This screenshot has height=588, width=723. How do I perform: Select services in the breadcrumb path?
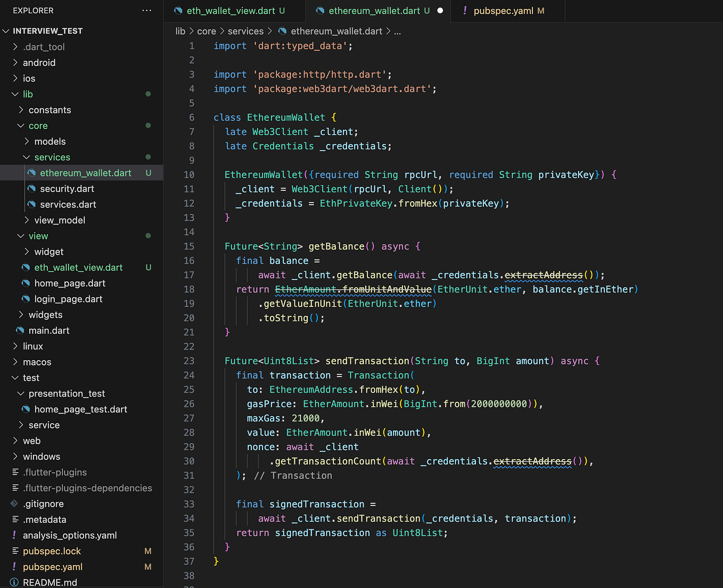pyautogui.click(x=245, y=31)
